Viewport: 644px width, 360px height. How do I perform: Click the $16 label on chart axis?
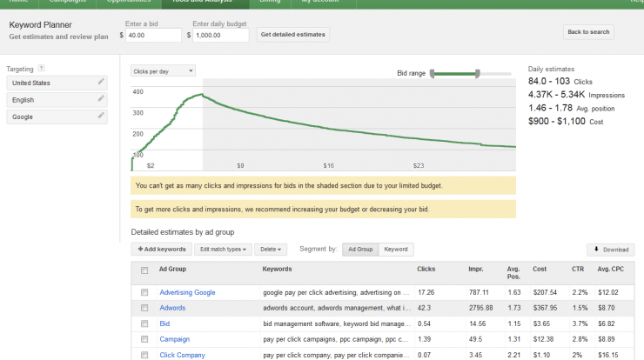point(328,166)
